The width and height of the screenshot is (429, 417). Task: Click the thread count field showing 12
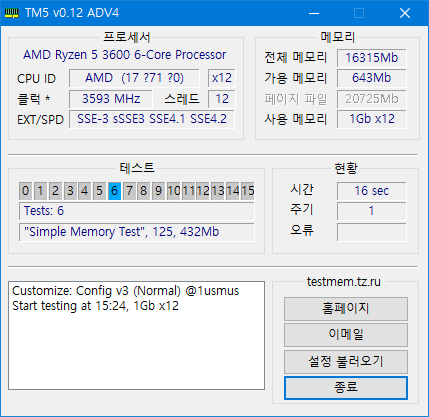(222, 99)
